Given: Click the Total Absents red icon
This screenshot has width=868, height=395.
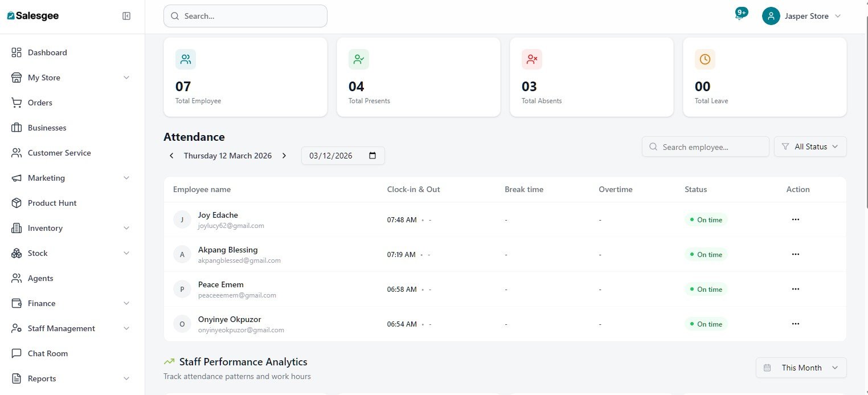Looking at the screenshot, I should 531,59.
